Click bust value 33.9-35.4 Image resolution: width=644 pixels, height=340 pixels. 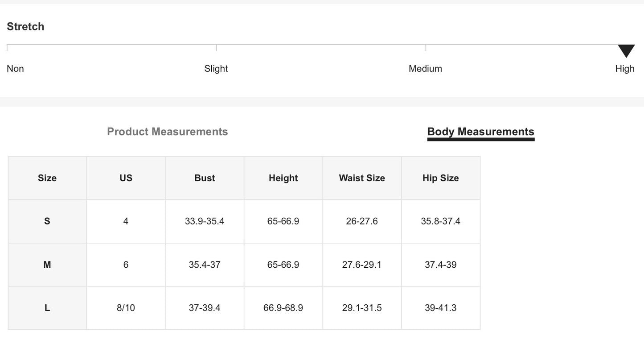(205, 221)
